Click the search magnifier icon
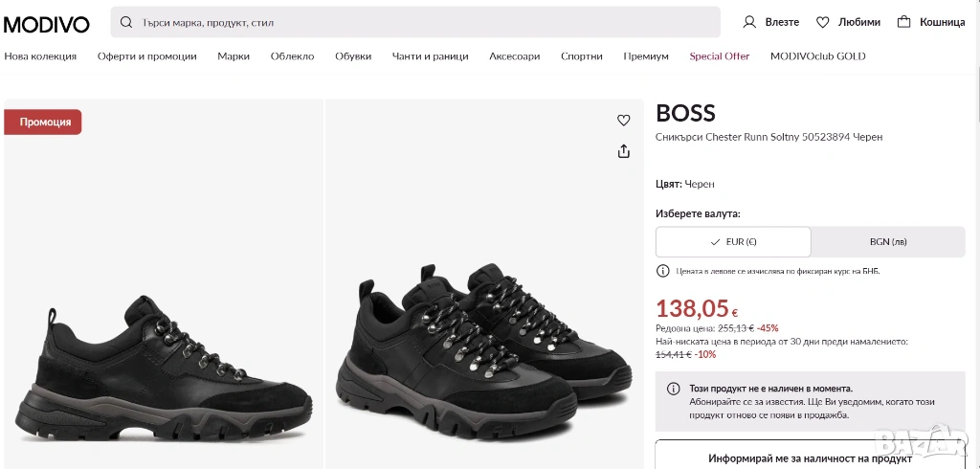This screenshot has height=469, width=980. (x=126, y=22)
